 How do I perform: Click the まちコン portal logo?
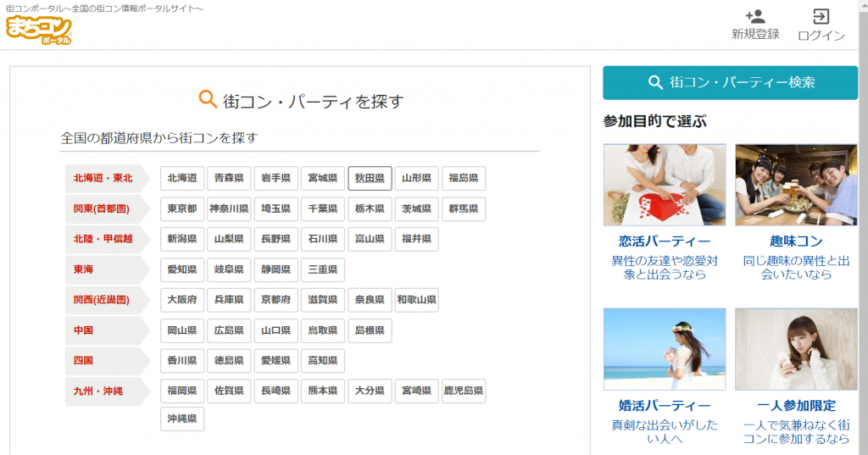click(38, 30)
